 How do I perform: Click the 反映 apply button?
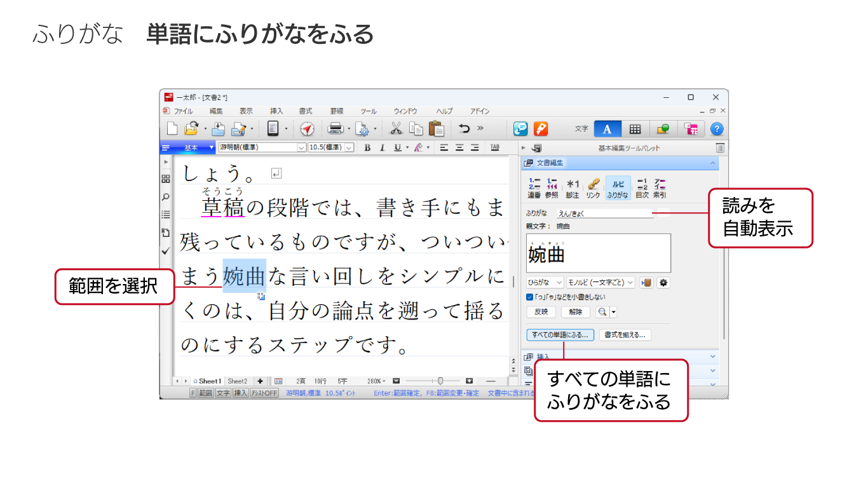tap(541, 312)
